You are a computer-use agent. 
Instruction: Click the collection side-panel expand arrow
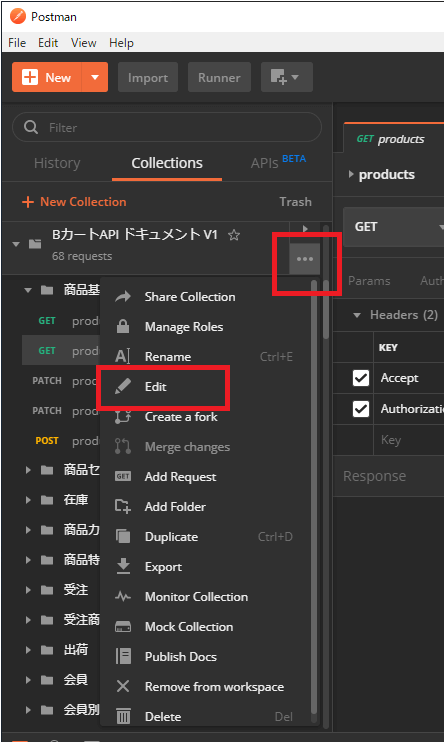click(x=305, y=229)
